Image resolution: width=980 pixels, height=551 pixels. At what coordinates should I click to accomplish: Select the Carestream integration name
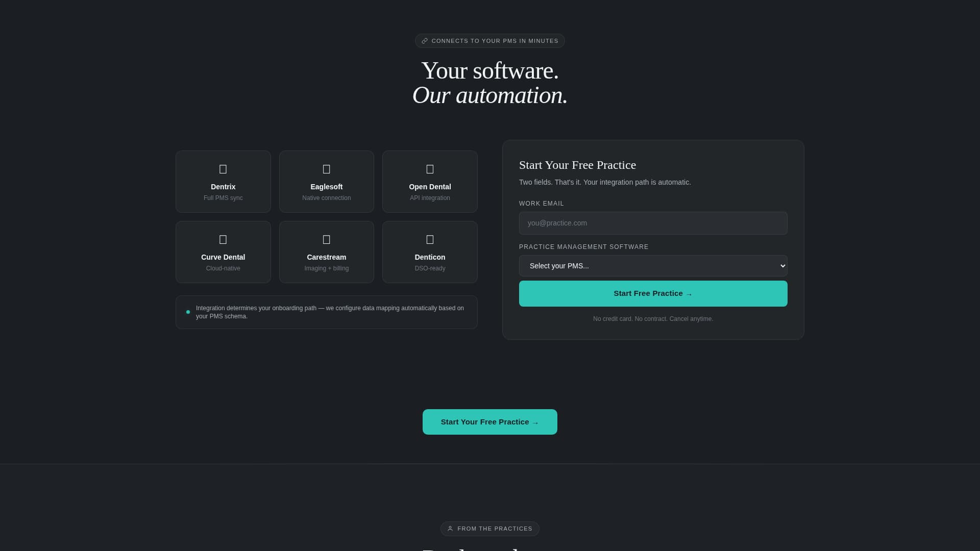327,257
